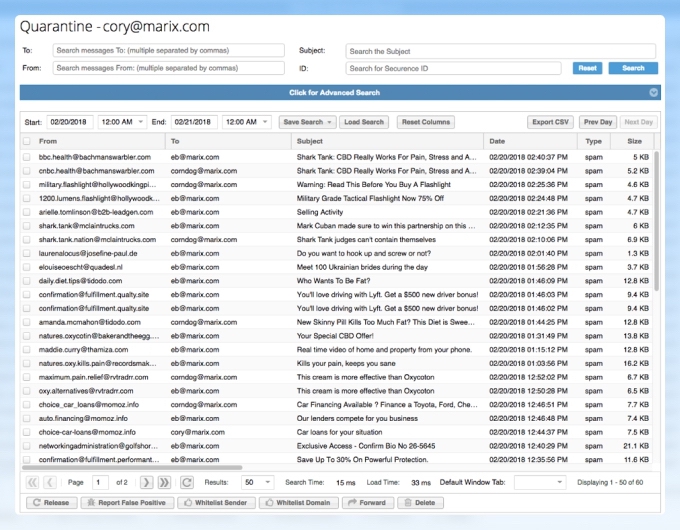Click the Start date field
Screen dimensions: 680x530
(x=70, y=122)
